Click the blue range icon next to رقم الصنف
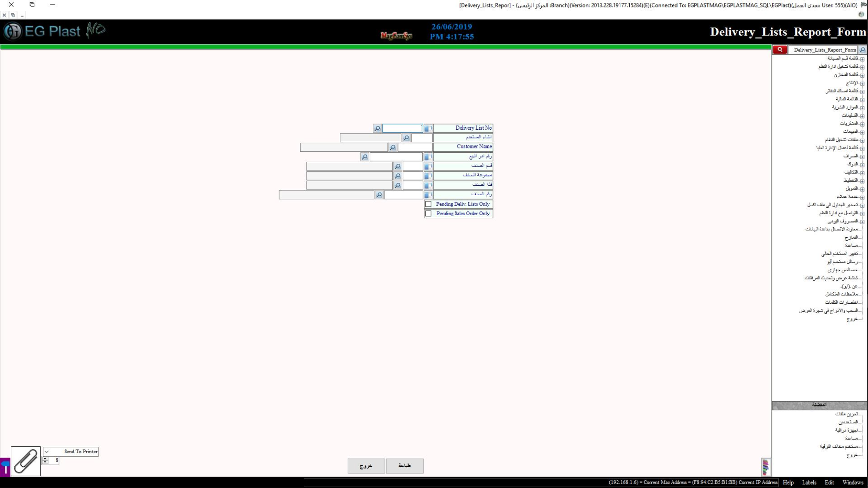 click(428, 195)
